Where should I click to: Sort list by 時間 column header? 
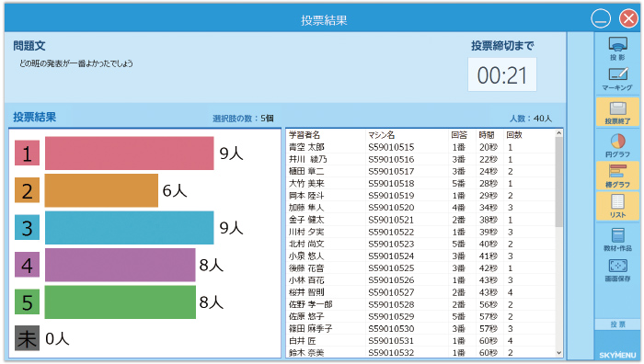(x=487, y=134)
